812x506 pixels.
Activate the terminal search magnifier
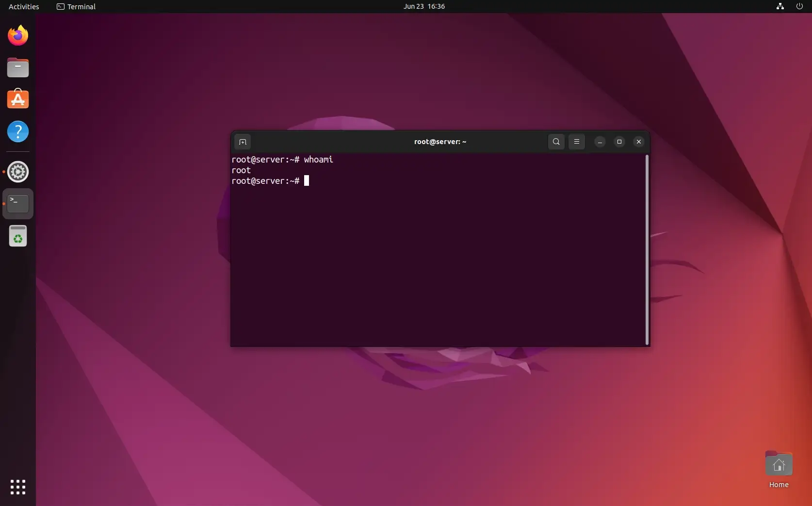click(556, 142)
